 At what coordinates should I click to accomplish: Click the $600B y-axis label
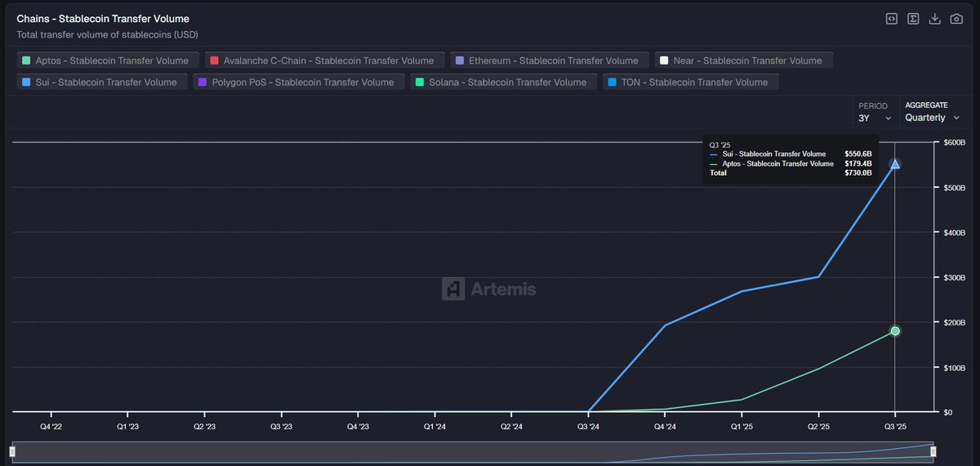tap(954, 143)
